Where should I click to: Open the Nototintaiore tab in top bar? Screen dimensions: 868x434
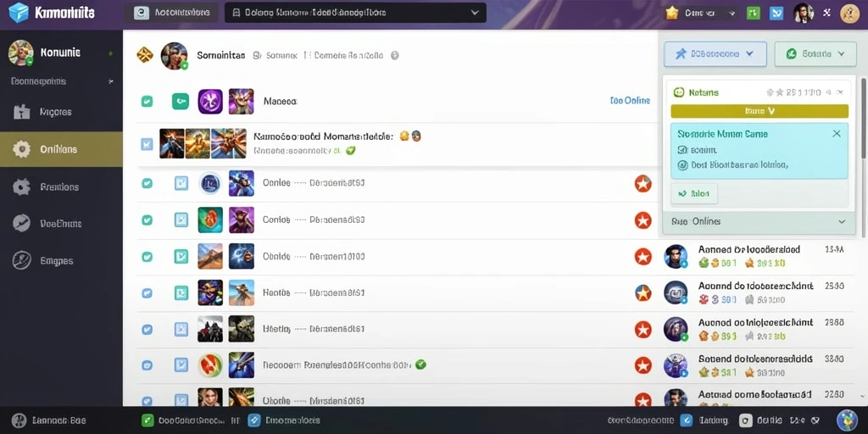172,13
